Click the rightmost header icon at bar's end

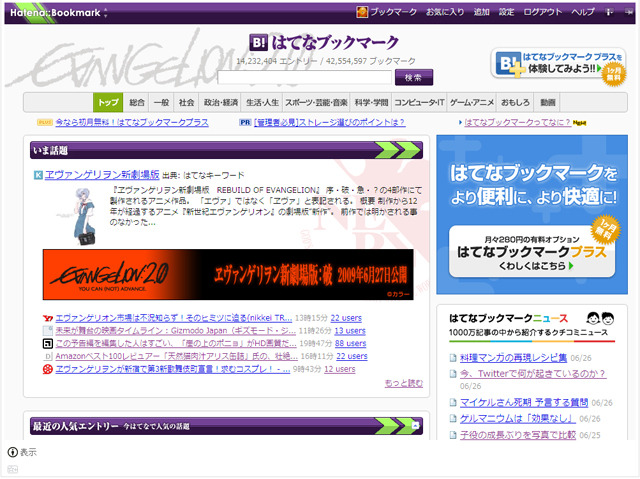coord(629,13)
